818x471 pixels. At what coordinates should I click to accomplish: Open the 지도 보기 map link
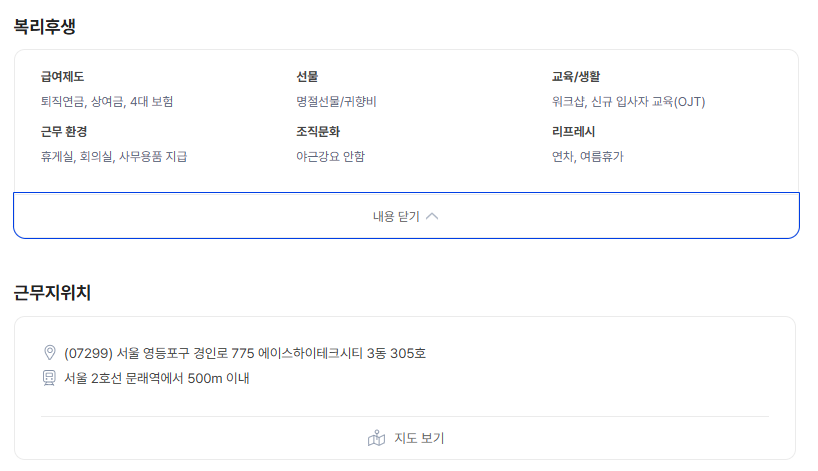click(418, 438)
